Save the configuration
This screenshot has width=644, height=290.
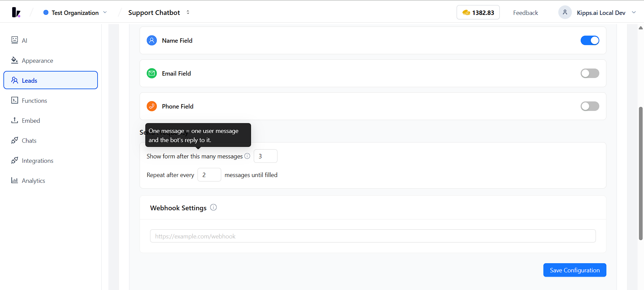point(575,270)
